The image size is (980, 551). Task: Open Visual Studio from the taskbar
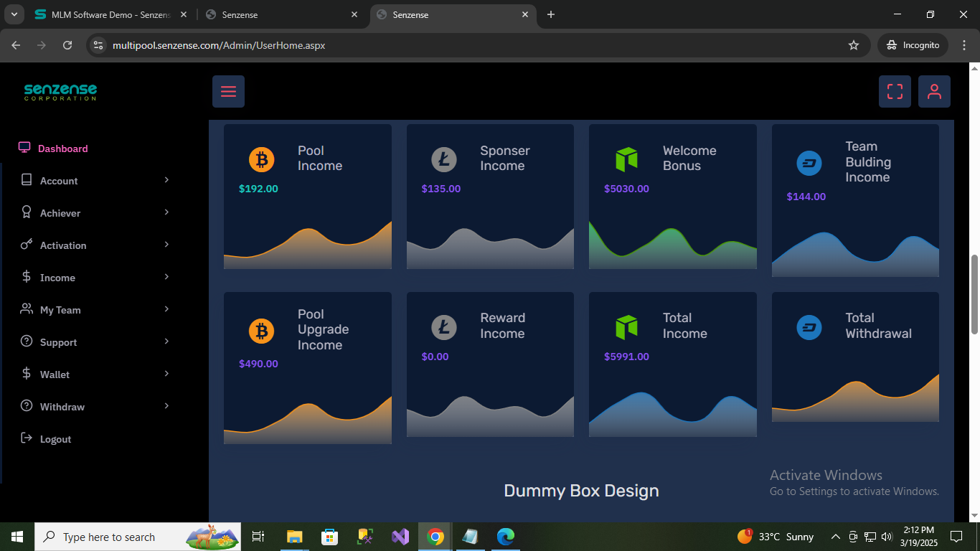coord(400,537)
